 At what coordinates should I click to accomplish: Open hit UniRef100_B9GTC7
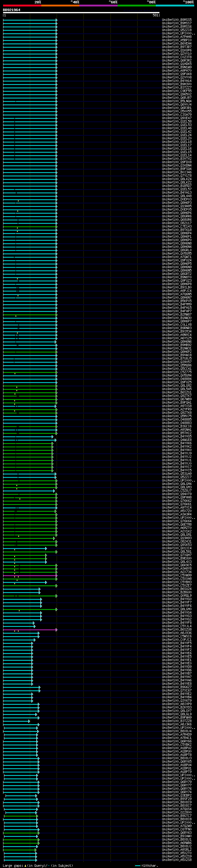pyautogui.click(x=177, y=815)
